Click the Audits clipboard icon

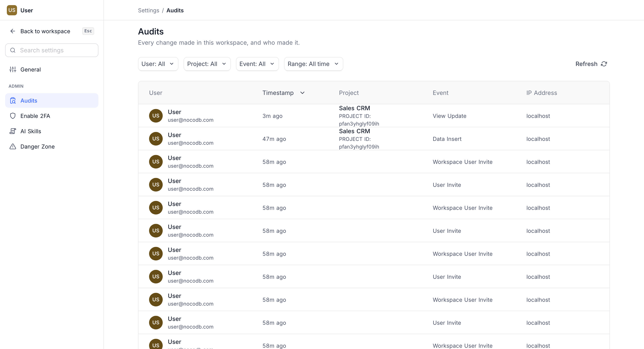click(x=13, y=100)
